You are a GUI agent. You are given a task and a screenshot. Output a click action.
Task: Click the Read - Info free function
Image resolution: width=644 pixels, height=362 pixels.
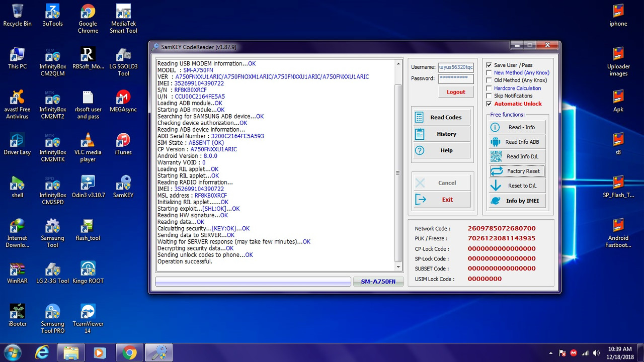click(x=517, y=127)
